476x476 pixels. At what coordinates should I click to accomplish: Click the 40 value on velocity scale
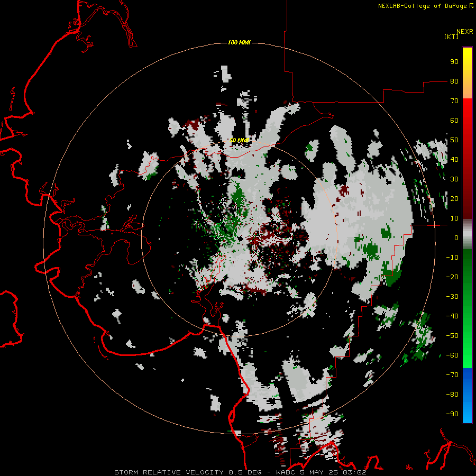[454, 160]
